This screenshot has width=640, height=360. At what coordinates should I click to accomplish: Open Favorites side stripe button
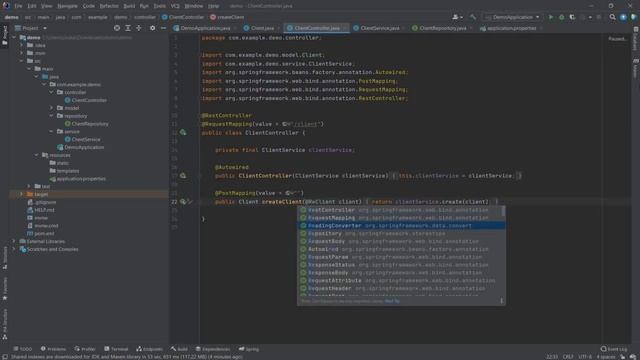(x=4, y=289)
